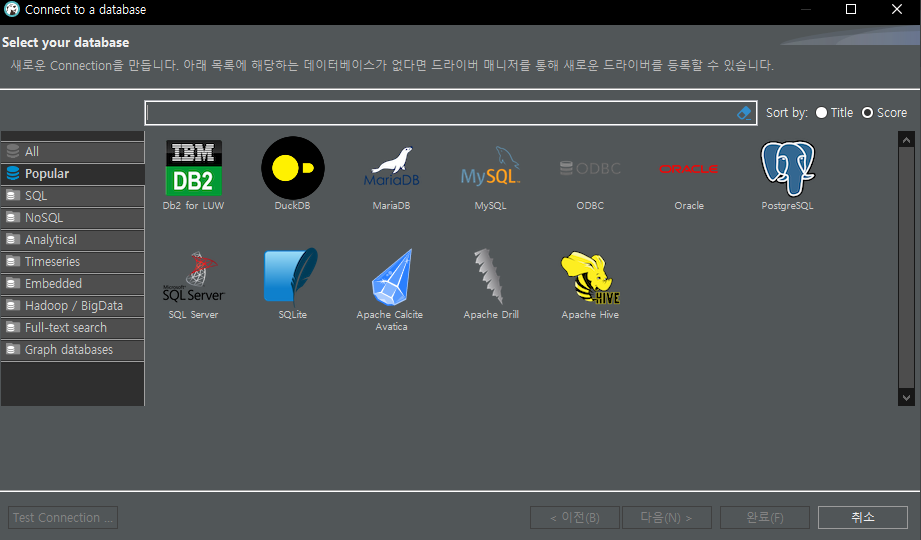The height and width of the screenshot is (540, 921).
Task: Pick the SQL Server icon
Action: pos(193,277)
